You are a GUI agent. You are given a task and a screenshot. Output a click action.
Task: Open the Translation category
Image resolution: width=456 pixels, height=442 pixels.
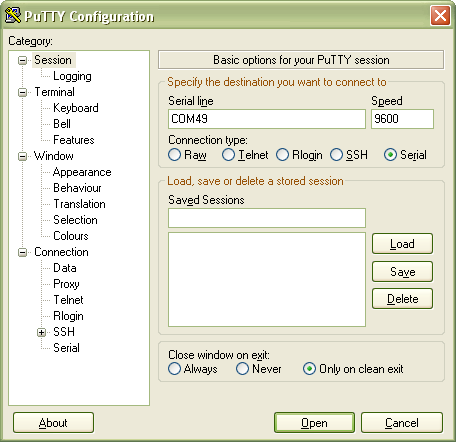(79, 204)
